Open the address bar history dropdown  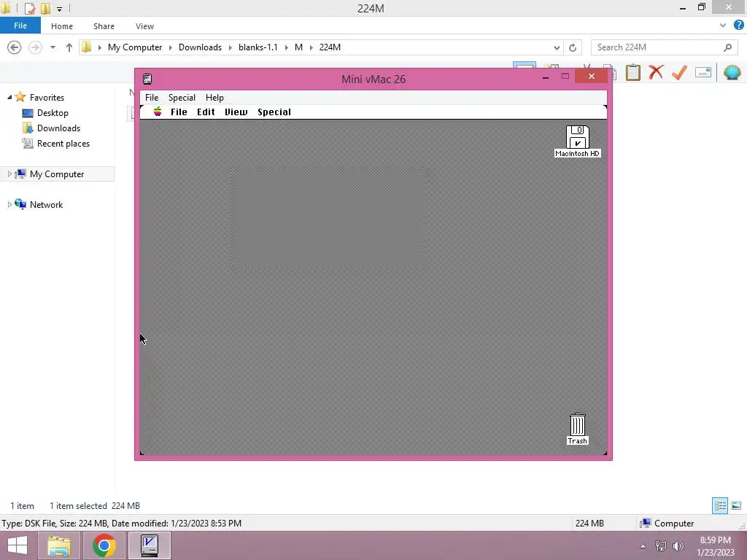pyautogui.click(x=557, y=47)
